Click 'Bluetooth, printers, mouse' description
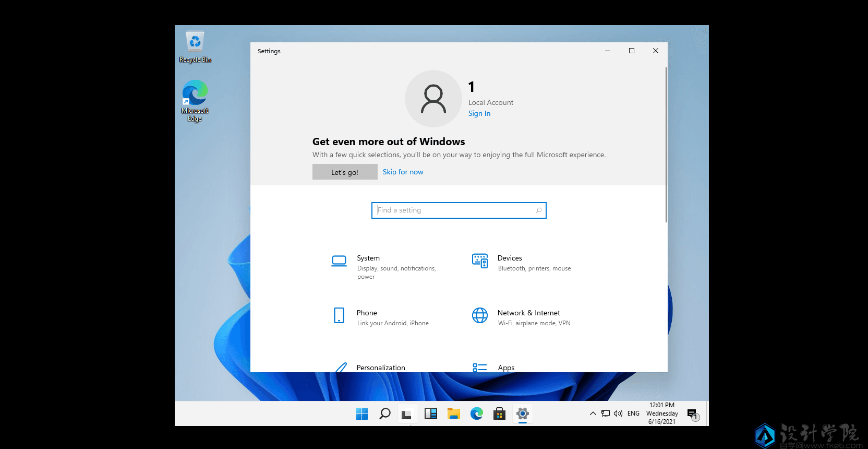Image resolution: width=868 pixels, height=449 pixels. pos(534,268)
